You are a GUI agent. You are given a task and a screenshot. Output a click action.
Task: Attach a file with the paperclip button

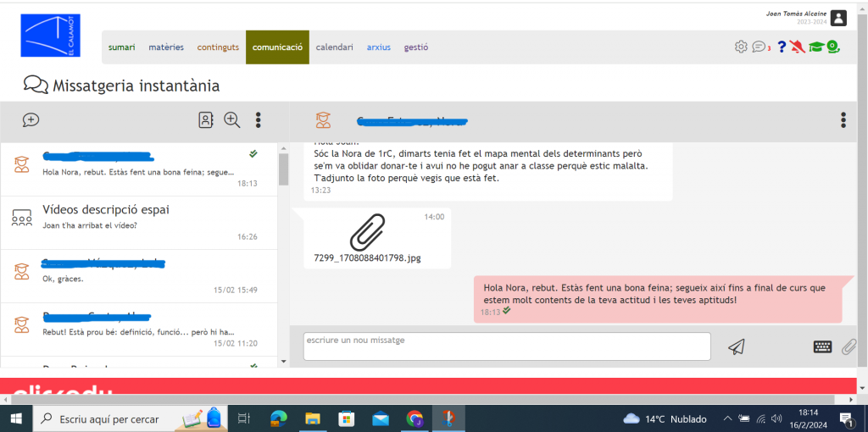tap(849, 346)
